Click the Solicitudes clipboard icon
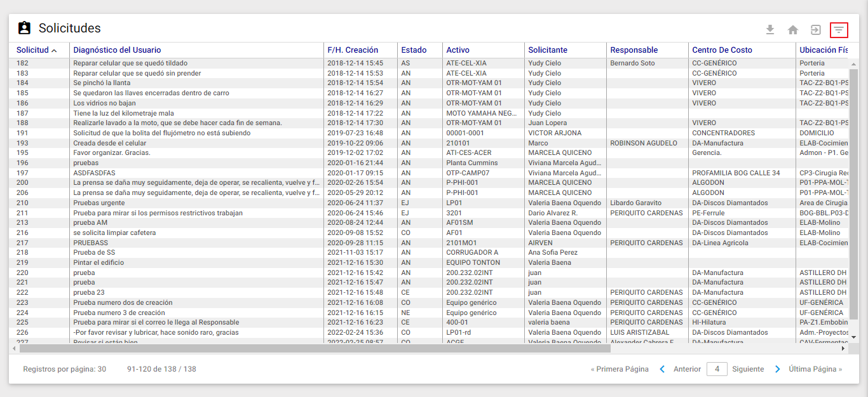Image resolution: width=868 pixels, height=397 pixels. pyautogui.click(x=24, y=28)
